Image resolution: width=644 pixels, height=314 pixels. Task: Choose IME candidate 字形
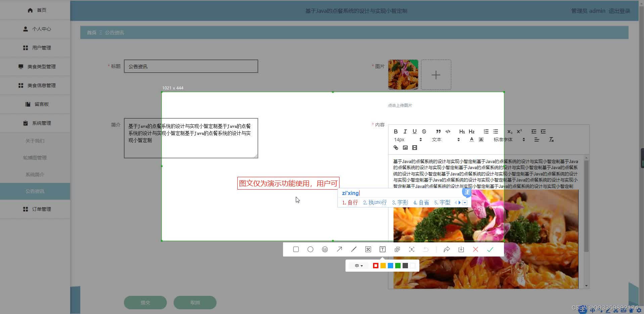click(x=400, y=202)
